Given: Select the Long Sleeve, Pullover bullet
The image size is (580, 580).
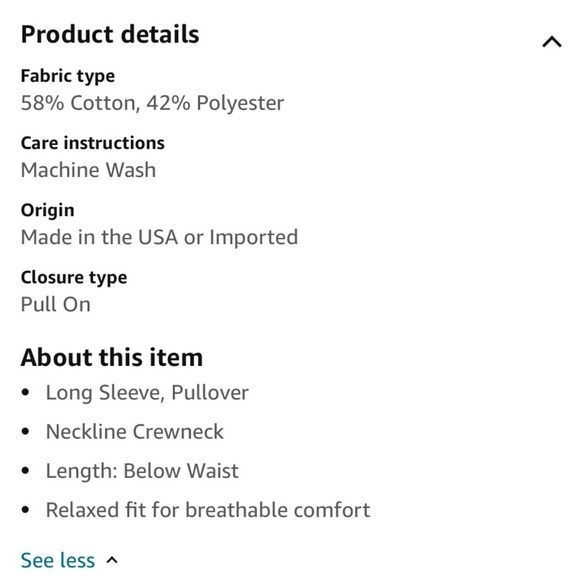Looking at the screenshot, I should pos(147,393).
